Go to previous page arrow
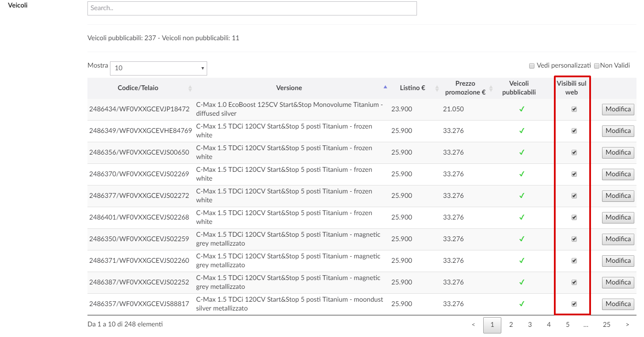Viewport: 644px width, 337px height. 473,325
